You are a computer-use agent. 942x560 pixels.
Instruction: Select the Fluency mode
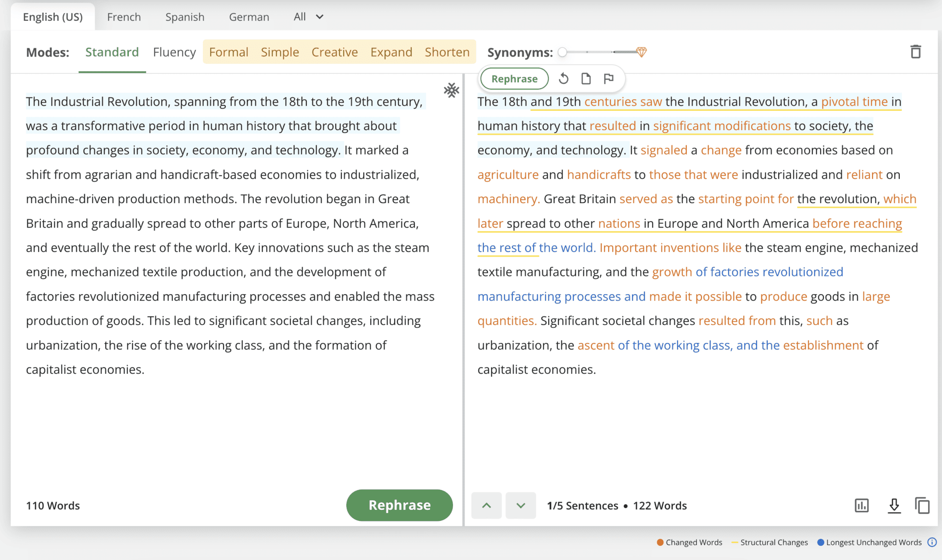[x=174, y=52]
